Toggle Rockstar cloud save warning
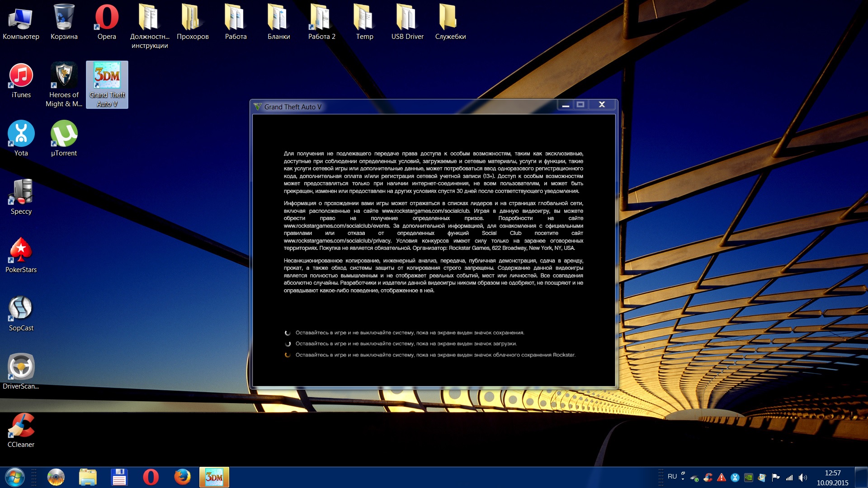 (x=288, y=354)
